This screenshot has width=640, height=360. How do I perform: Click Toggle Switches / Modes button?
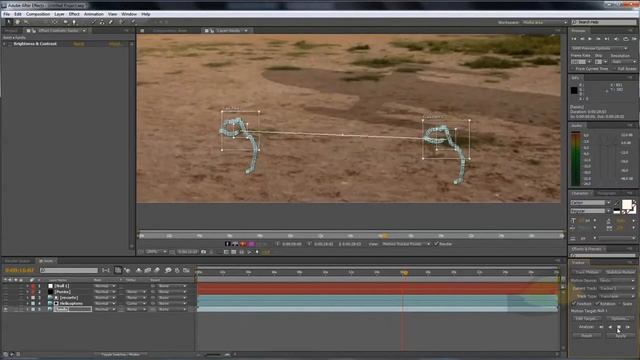point(120,355)
